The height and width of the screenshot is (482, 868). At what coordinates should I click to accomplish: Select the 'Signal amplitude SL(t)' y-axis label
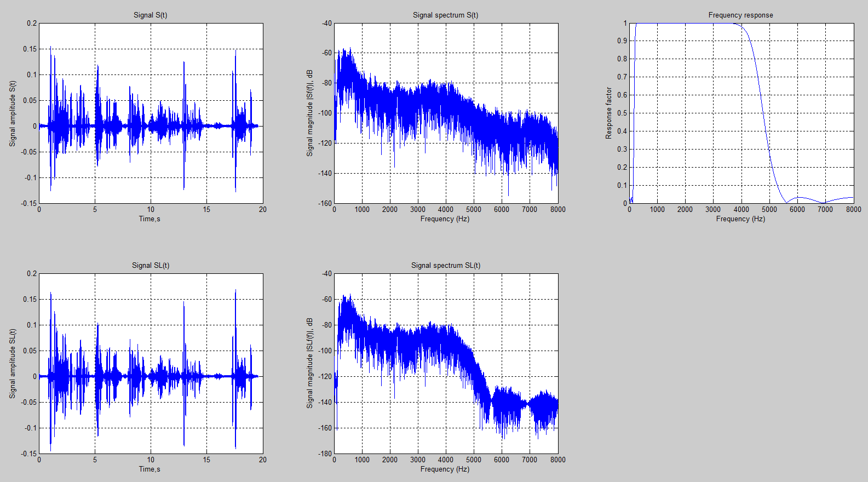[13, 364]
